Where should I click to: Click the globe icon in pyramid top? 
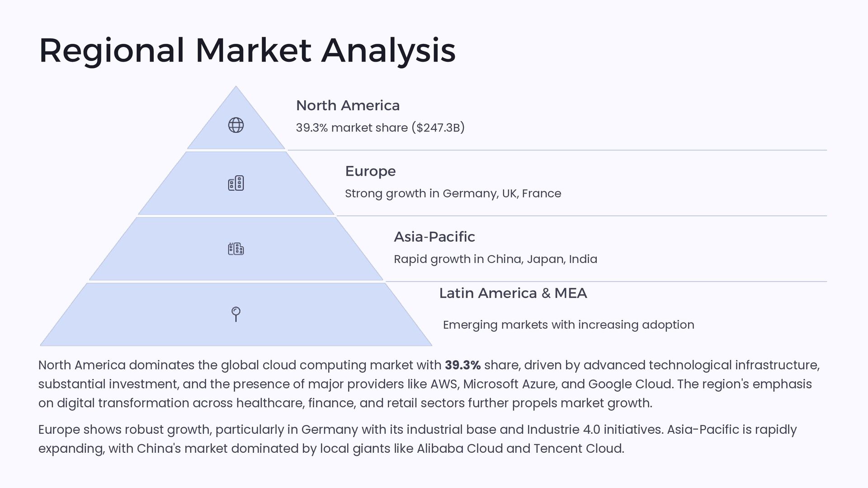tap(236, 125)
